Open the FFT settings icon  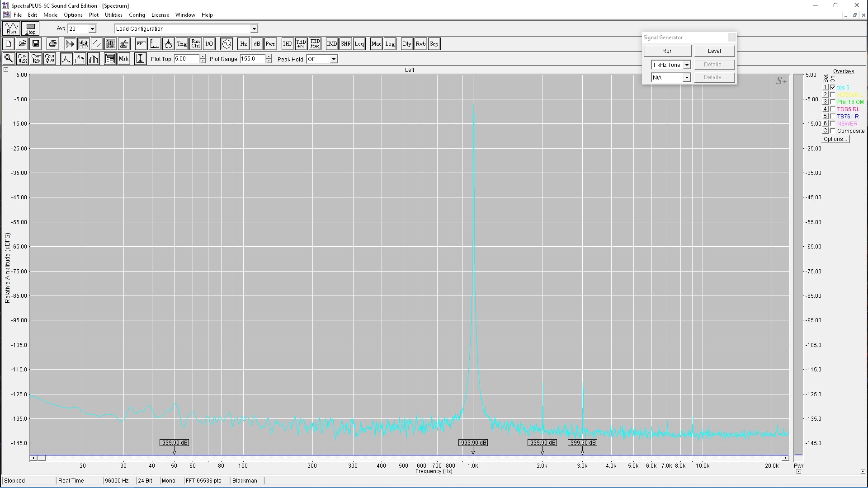(141, 44)
